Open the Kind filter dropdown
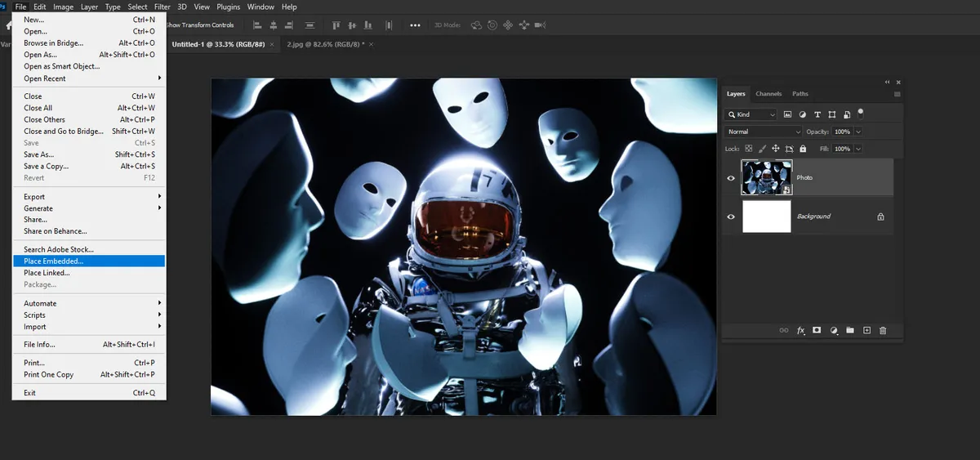Viewport: 980px width, 460px height. [751, 114]
